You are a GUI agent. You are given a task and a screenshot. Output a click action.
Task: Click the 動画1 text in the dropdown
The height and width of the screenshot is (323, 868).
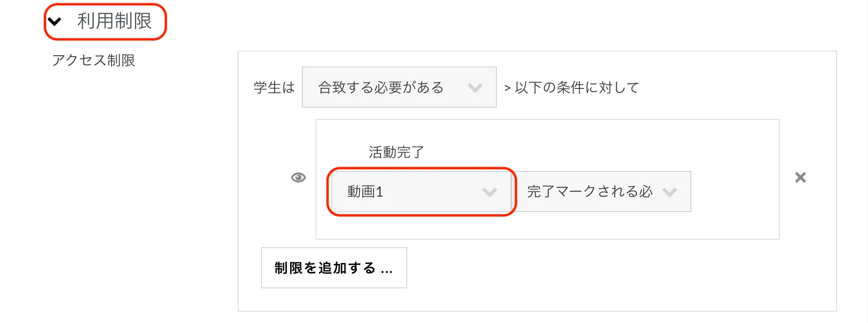point(365,191)
